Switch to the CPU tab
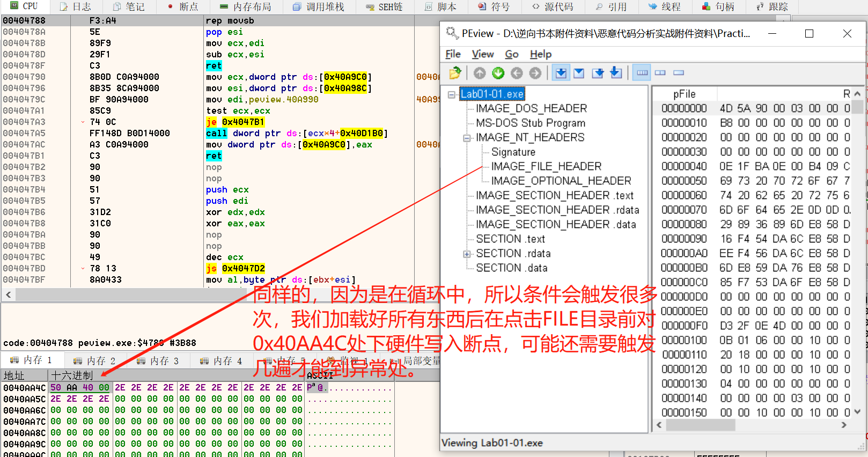This screenshot has height=457, width=868. [x=25, y=6]
